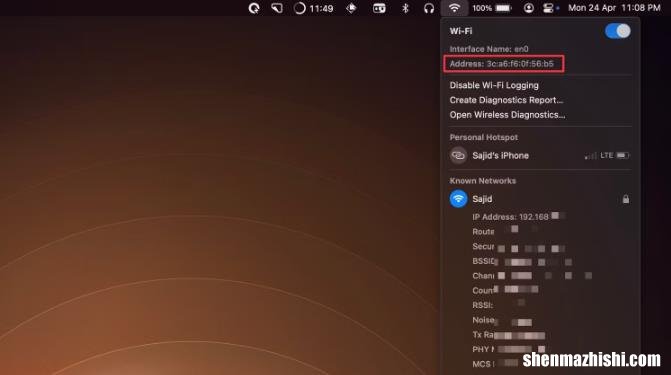This screenshot has width=671, height=375.
Task: Click the highlighted MAC Address line
Action: [x=504, y=64]
